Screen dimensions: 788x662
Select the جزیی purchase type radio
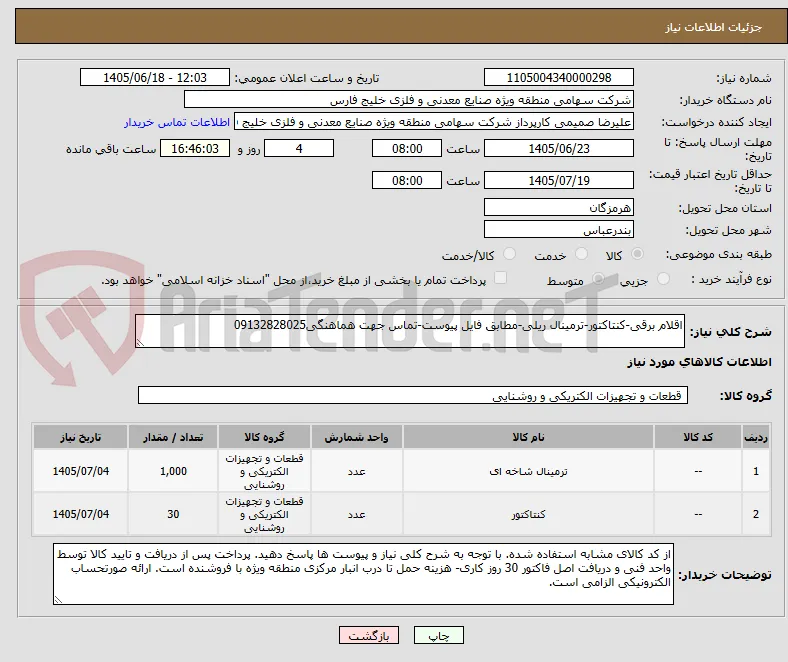(x=663, y=278)
